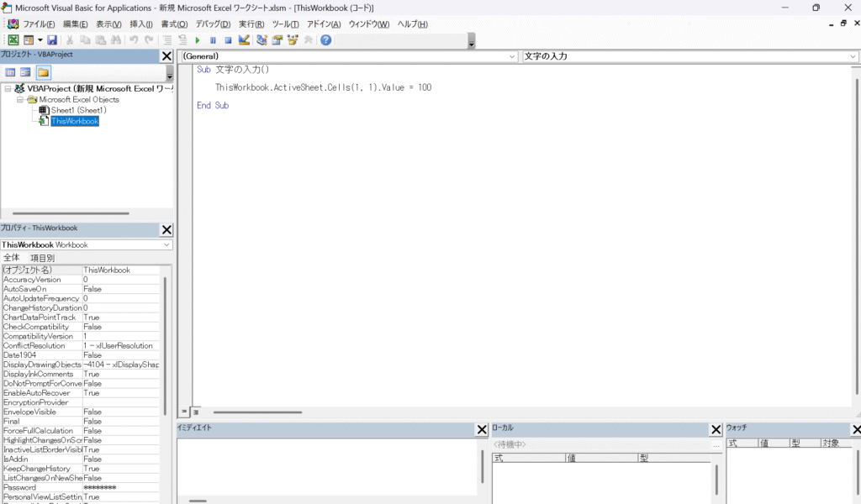Viewport: 861px width, 504px height.
Task: Collapse the Microsoft Excel Objects folder
Action: [x=20, y=99]
